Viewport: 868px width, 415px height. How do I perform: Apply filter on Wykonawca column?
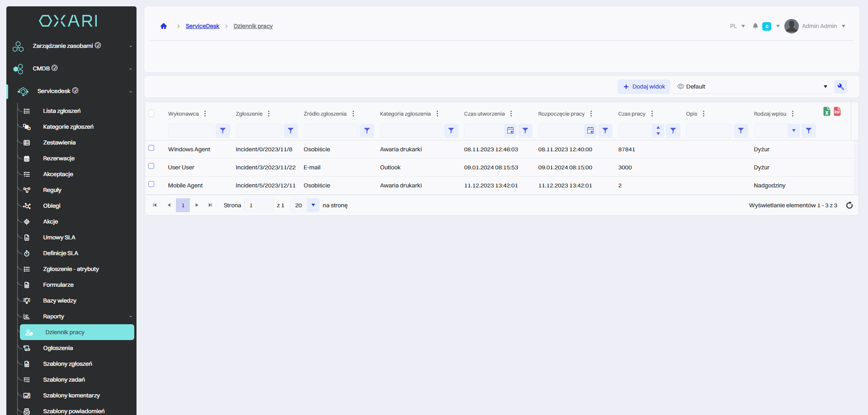click(223, 131)
